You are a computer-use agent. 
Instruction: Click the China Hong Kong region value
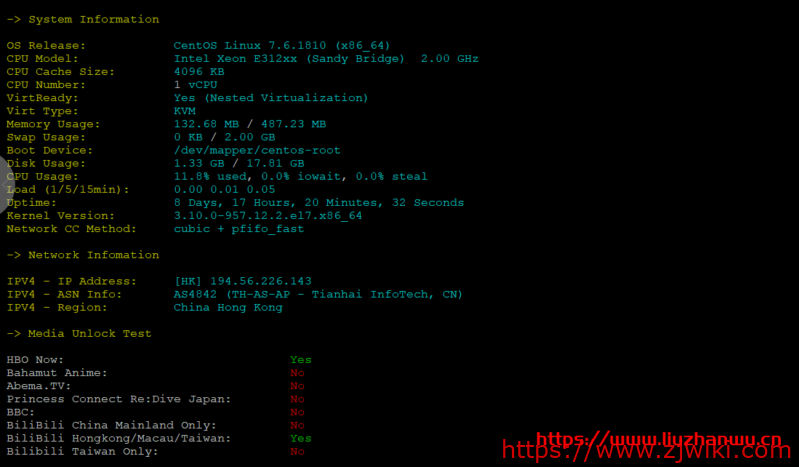click(228, 307)
